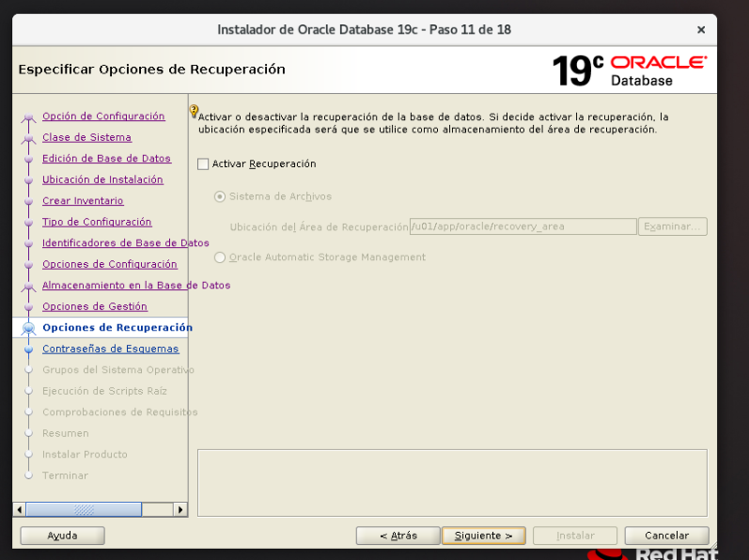The width and height of the screenshot is (749, 560).
Task: Click step bullet beside Crear Inventario
Action: coord(28,201)
